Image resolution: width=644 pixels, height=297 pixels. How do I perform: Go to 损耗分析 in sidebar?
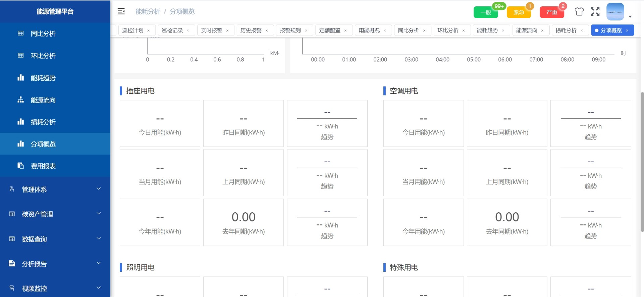coord(43,122)
